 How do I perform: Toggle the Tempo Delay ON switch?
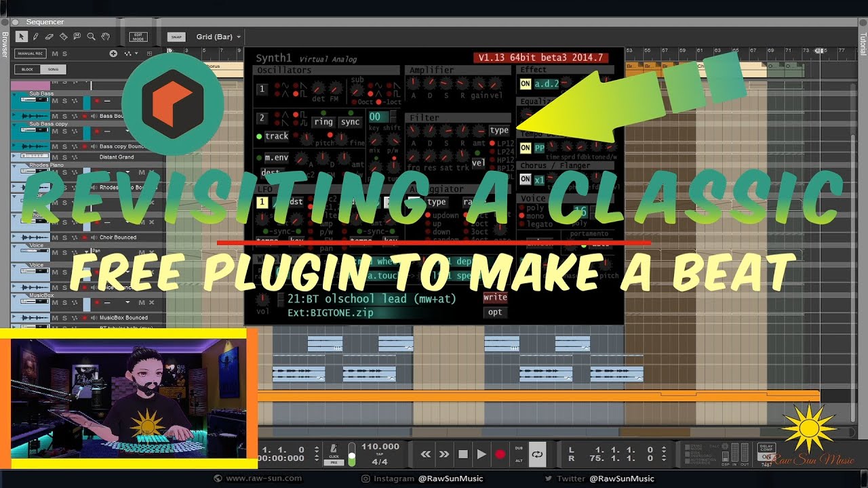pos(525,148)
